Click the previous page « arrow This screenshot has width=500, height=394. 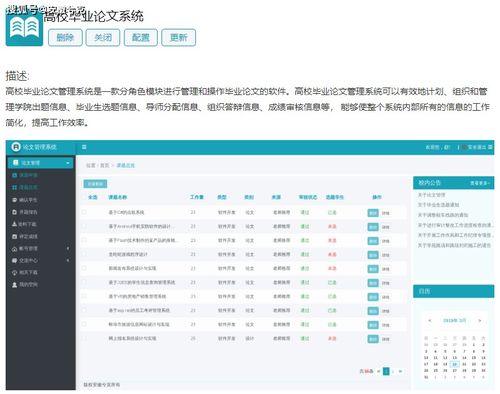(x=379, y=371)
